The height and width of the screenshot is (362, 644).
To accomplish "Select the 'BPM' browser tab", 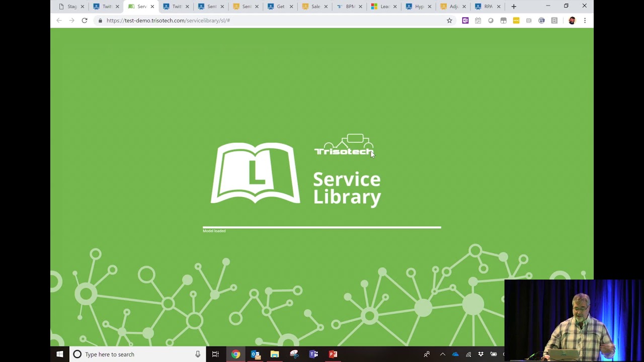I will coord(350,7).
